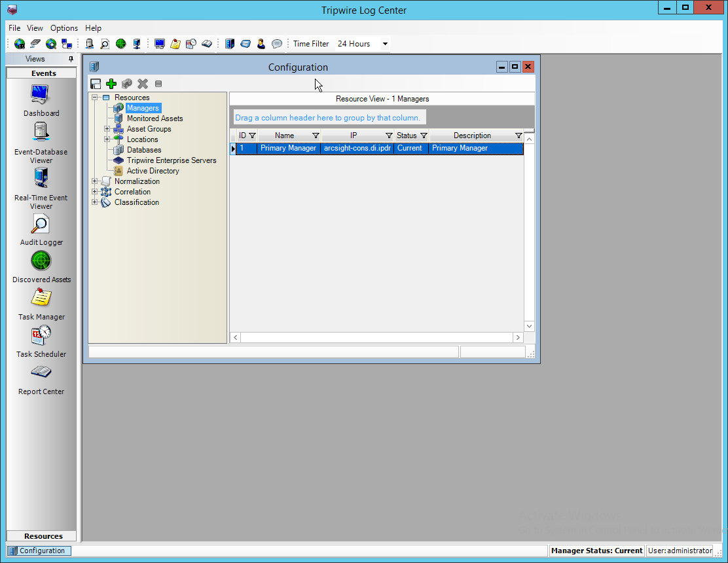Open Task Manager from the Views panel

[x=41, y=304]
